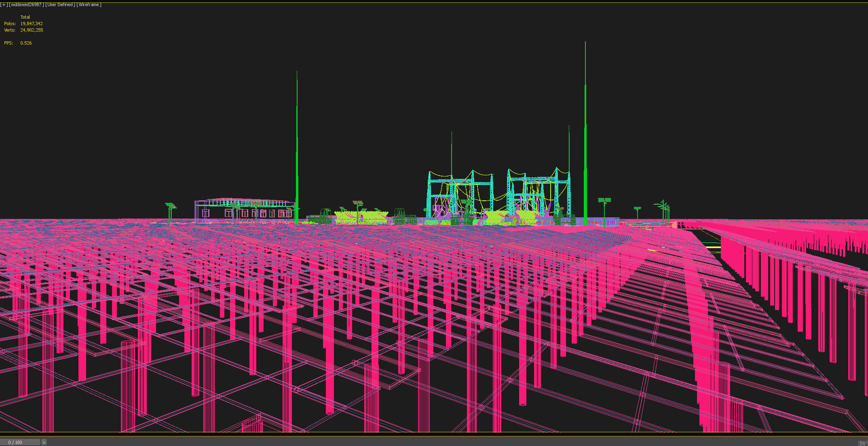Image resolution: width=868 pixels, height=446 pixels.
Task: Select the green mast beside the purple building
Action: [x=297, y=147]
